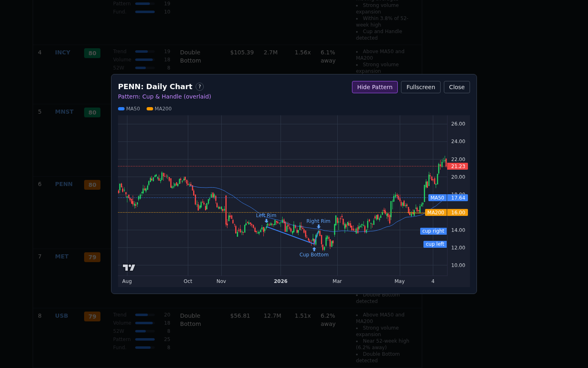Click 'Pattern: Cup & Handle (overlaid)' subtitle
This screenshot has height=368, width=588.
pyautogui.click(x=165, y=96)
